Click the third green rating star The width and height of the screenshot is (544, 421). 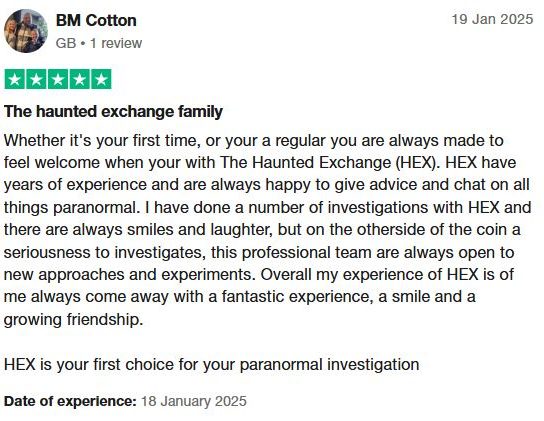coord(58,79)
